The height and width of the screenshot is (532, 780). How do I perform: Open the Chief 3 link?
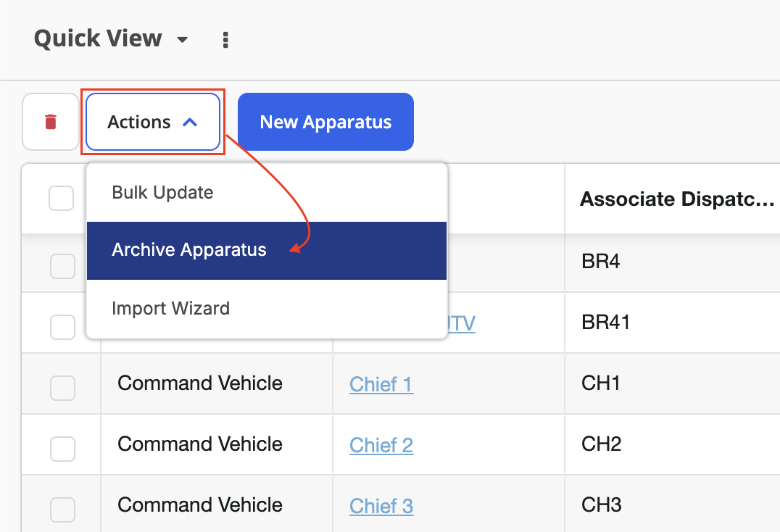coord(381,506)
